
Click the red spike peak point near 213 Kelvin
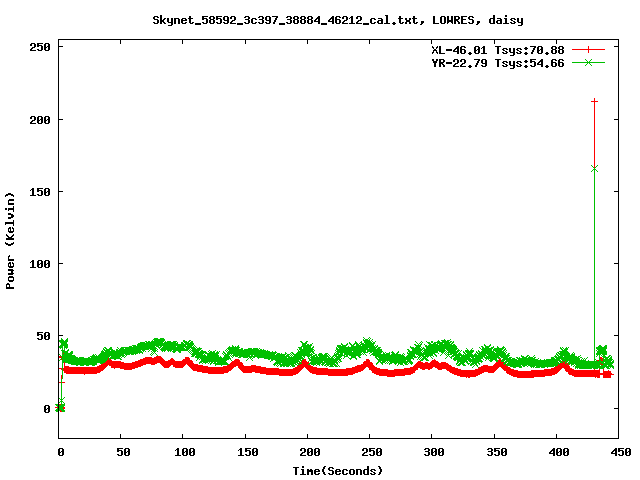(594, 101)
